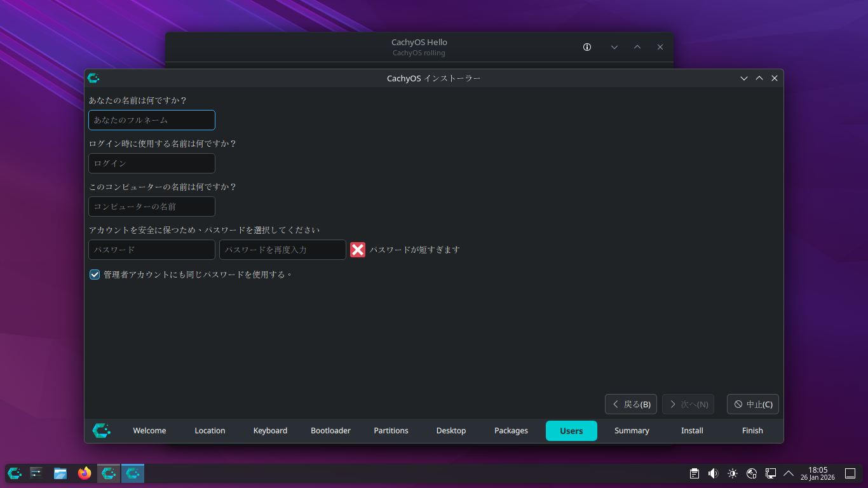Viewport: 868px width, 488px height.
Task: Open the audio volume tray icon
Action: pos(714,473)
